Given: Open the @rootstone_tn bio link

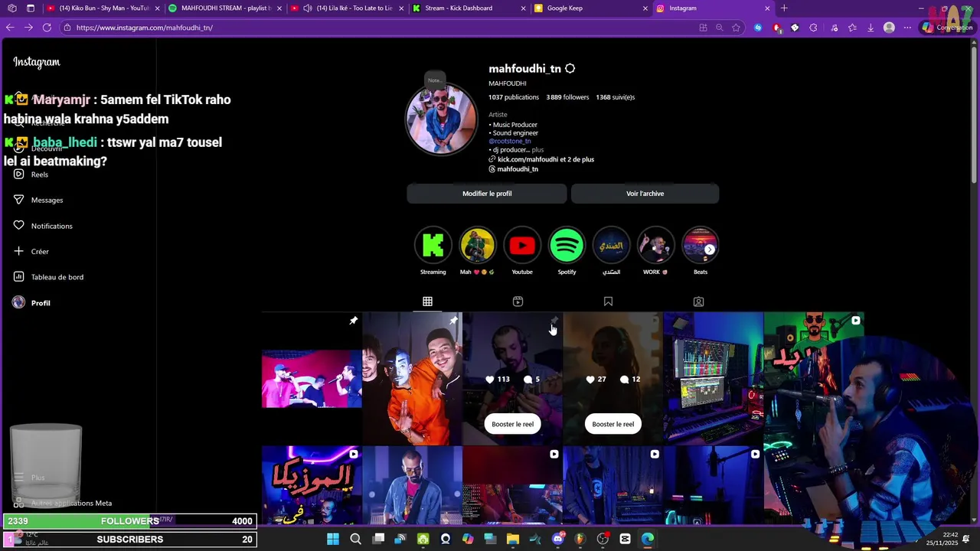Looking at the screenshot, I should click(510, 142).
